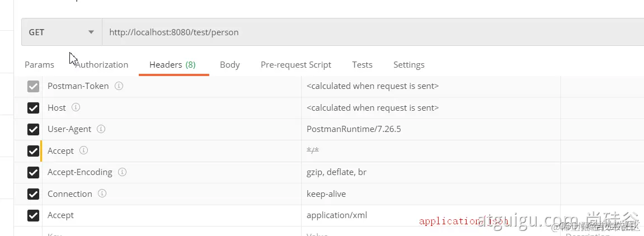Select the Body tab

(230, 65)
